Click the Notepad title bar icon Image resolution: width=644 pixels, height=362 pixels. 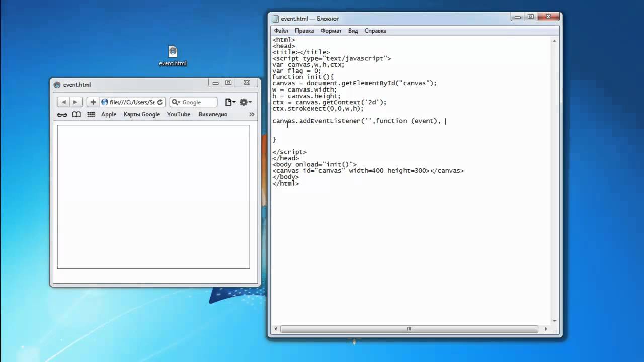coord(275,19)
